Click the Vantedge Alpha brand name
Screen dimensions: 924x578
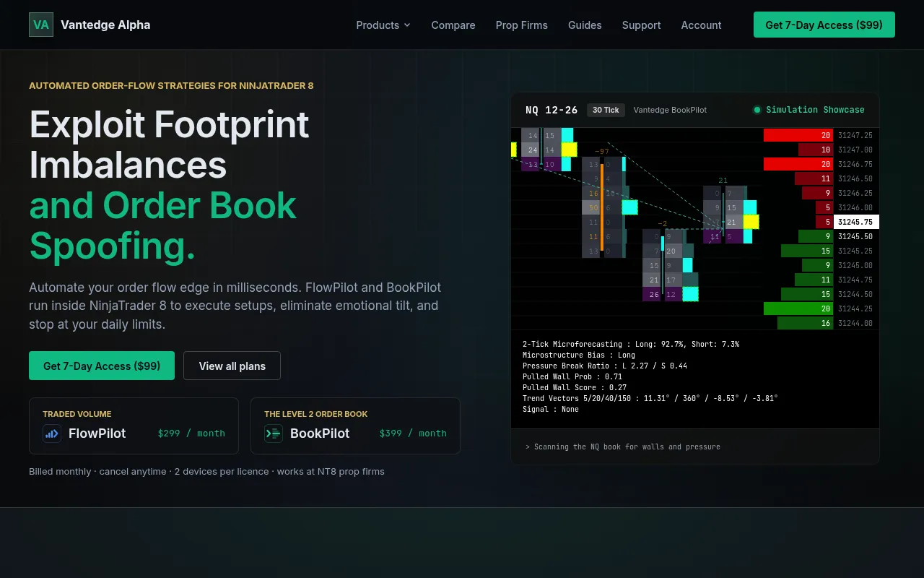coord(105,25)
